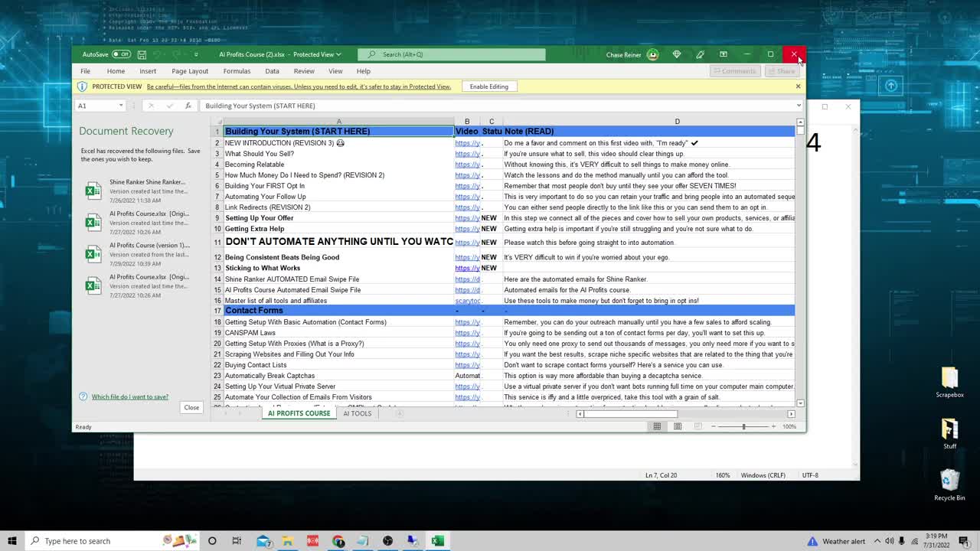Open Ribbon Display Options icon
980x551 pixels.
click(723, 54)
